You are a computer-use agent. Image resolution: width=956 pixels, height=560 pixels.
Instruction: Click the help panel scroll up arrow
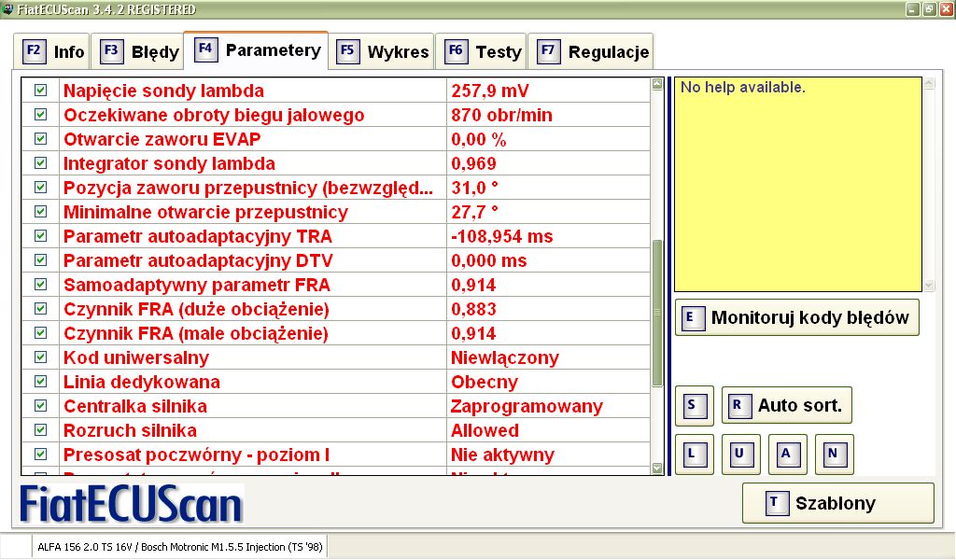coord(929,83)
